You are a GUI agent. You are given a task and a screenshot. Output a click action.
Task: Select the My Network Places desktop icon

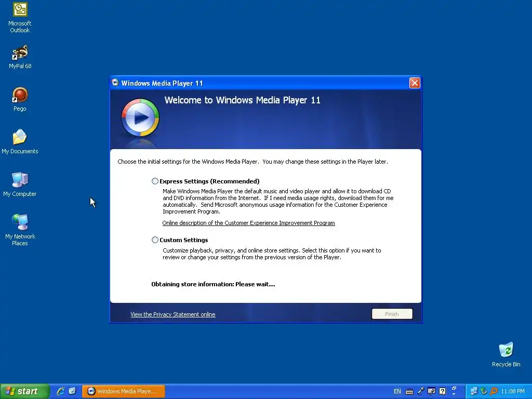pyautogui.click(x=20, y=230)
